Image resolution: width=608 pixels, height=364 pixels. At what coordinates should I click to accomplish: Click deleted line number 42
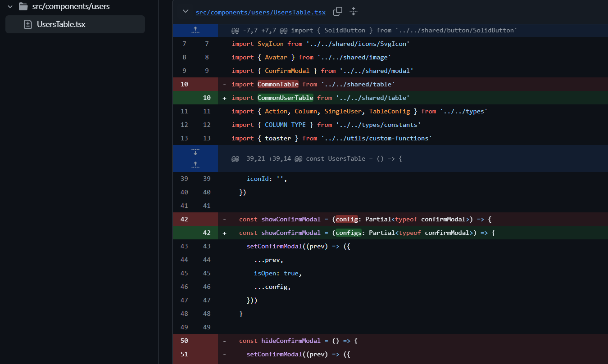[184, 219]
